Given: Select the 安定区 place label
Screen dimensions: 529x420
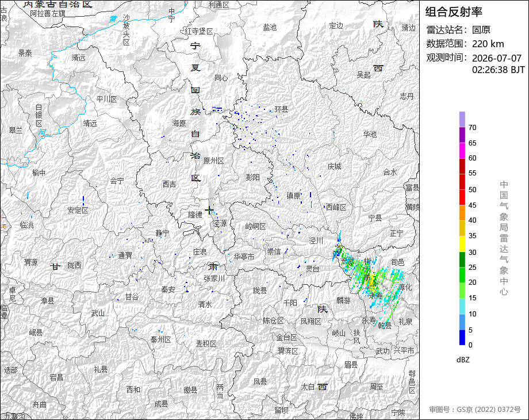Looking at the screenshot, I should [78, 211].
